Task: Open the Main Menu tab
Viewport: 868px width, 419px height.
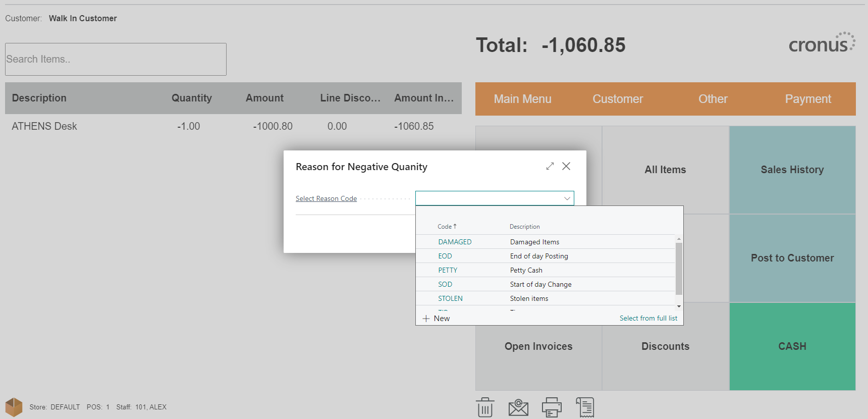Action: pos(522,99)
